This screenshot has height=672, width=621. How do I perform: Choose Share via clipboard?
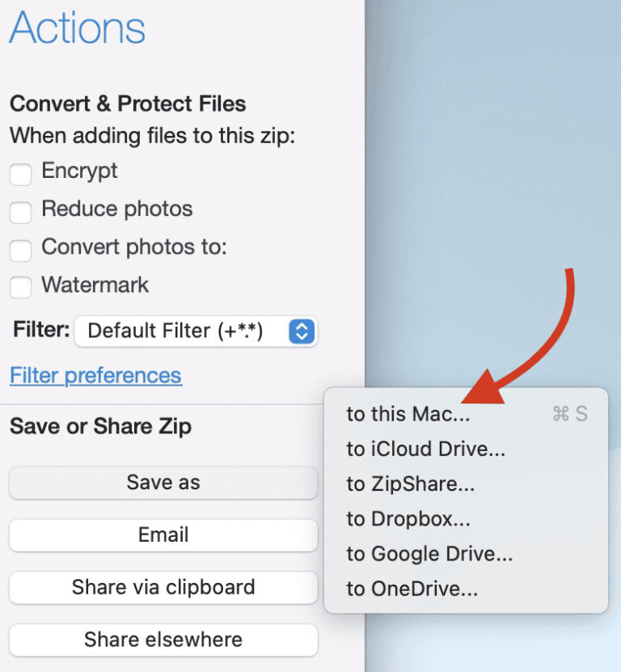pos(163,587)
